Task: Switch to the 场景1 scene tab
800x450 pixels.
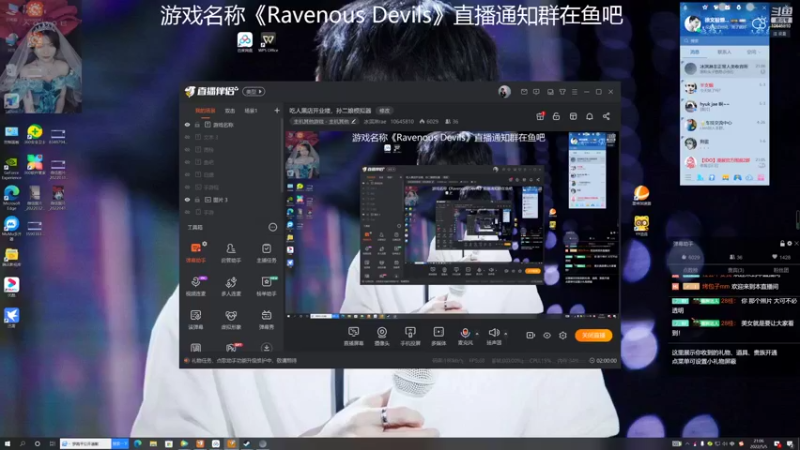Action: pos(251,111)
